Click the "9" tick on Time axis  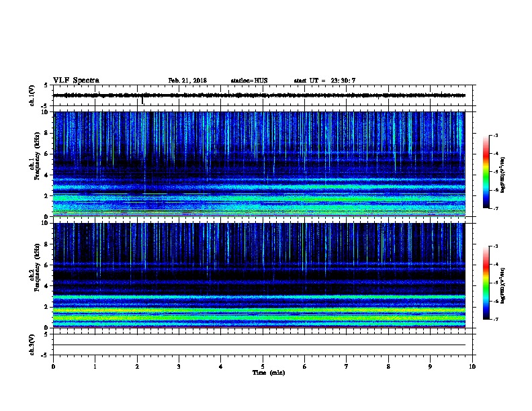[x=430, y=367]
